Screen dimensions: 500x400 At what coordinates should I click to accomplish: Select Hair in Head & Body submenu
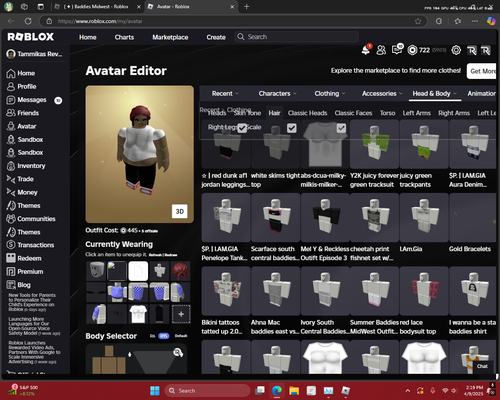coord(274,113)
